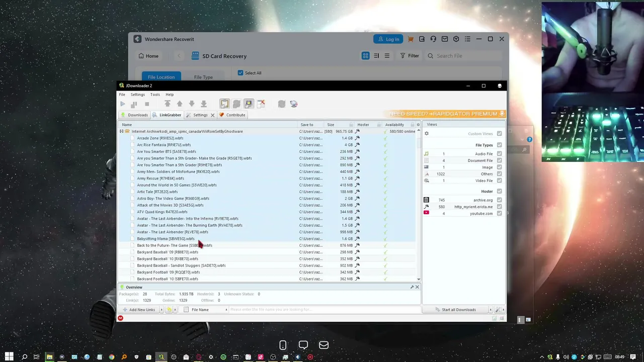Viewport: 644px width, 362px height.
Task: Toggle the Select All checkbox in Recoverit
Action: [240, 73]
